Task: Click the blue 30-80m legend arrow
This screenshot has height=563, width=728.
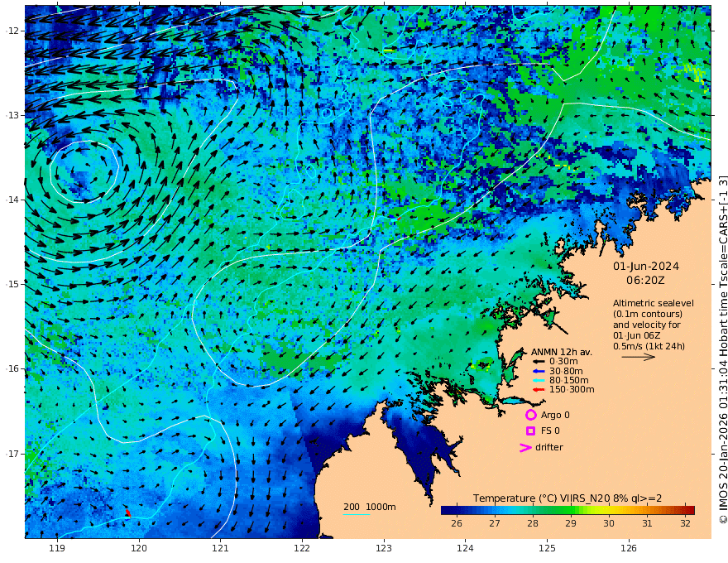Action: pyautogui.click(x=539, y=371)
